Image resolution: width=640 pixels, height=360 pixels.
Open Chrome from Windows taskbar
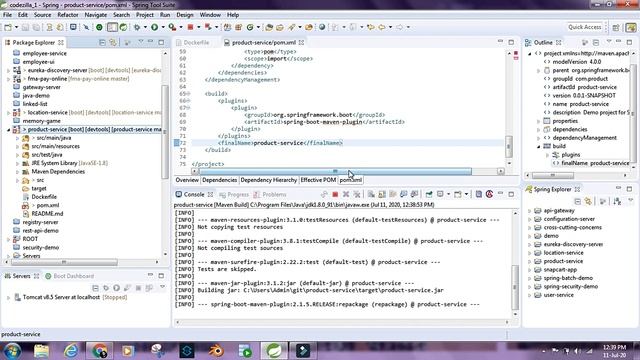click(x=99, y=351)
